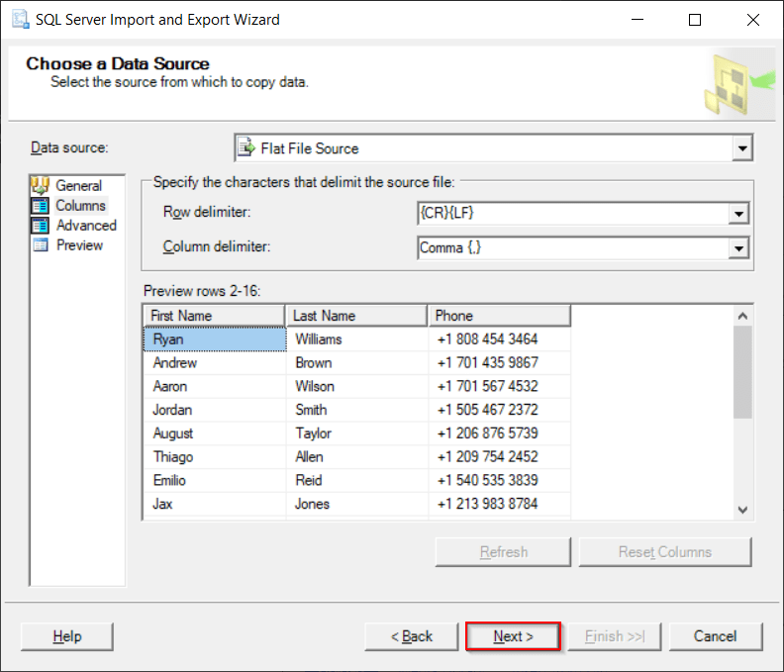Viewport: 784px width, 672px height.
Task: Select the Allen cell
Action: coord(357,456)
